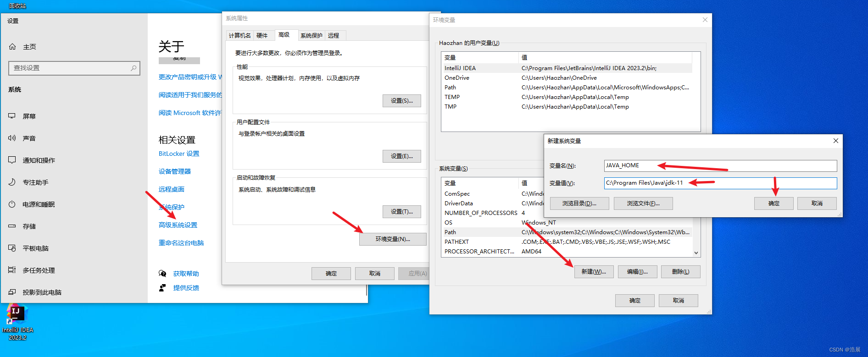
Task: Switch to 系统保护 tab
Action: (311, 35)
